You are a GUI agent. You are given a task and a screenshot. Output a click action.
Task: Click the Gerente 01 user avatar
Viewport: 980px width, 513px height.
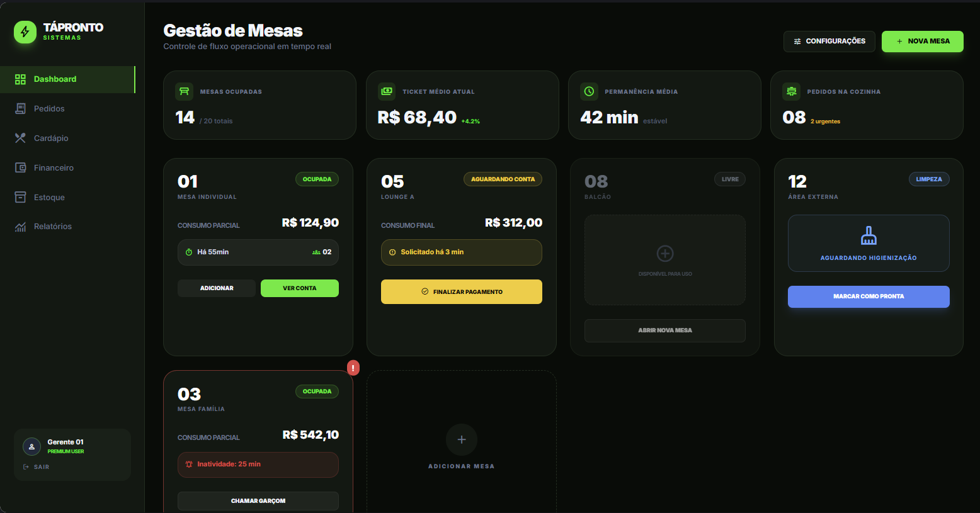click(x=31, y=446)
